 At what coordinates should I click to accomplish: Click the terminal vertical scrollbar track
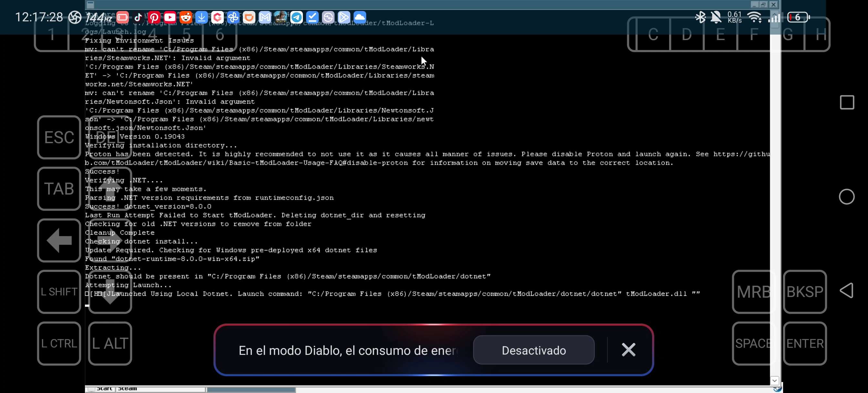coord(774,202)
